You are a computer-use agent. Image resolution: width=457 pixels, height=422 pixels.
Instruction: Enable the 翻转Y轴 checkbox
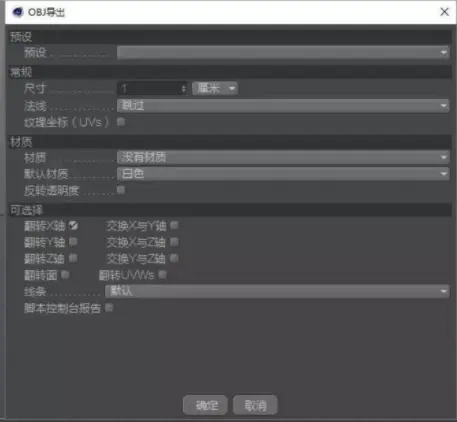pyautogui.click(x=73, y=241)
